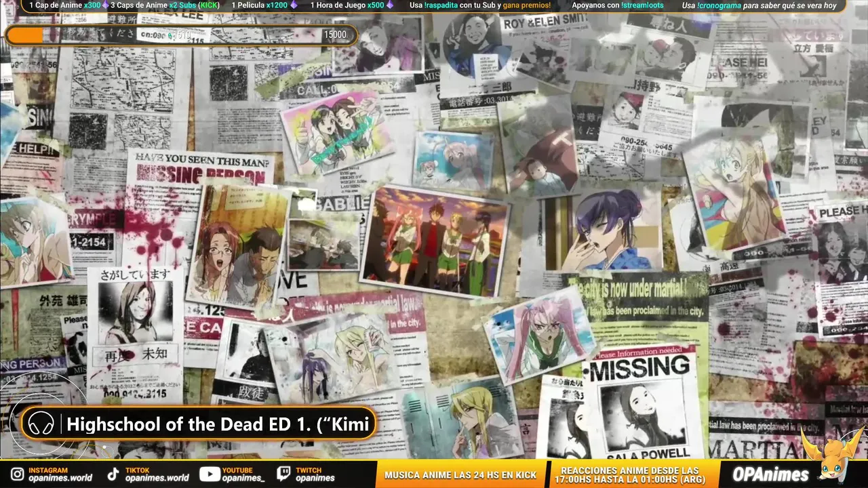Click the TIKTOK label
This screenshot has height=488, width=868.
137,470
